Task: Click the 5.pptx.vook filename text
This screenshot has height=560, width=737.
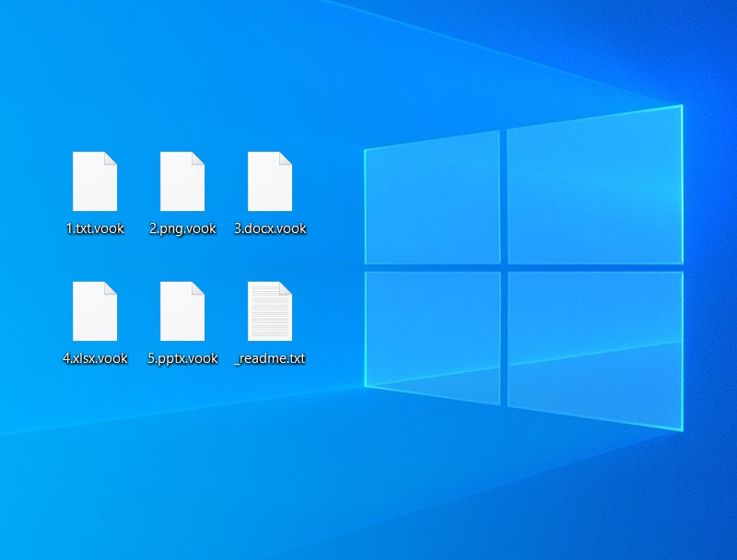Action: (x=182, y=358)
